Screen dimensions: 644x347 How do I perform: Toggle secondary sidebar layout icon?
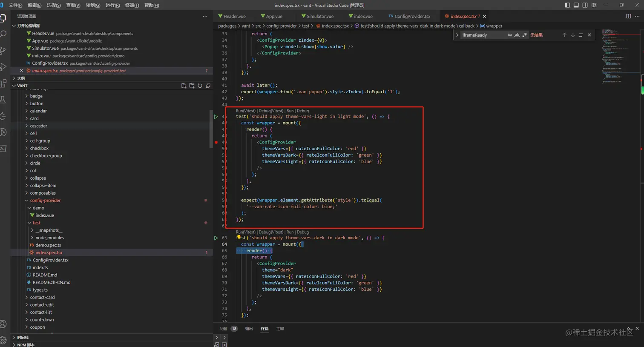tap(585, 5)
